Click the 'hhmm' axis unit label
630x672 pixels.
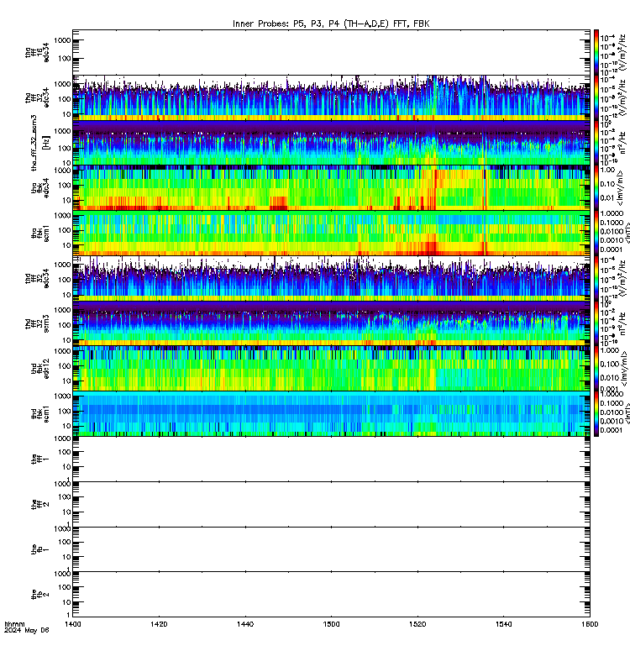(14, 624)
